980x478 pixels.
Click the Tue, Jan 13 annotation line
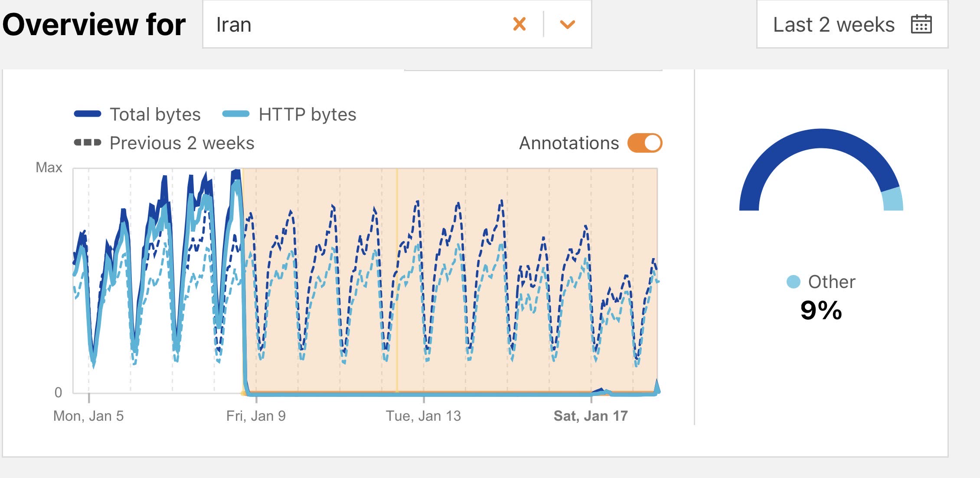[x=397, y=195]
